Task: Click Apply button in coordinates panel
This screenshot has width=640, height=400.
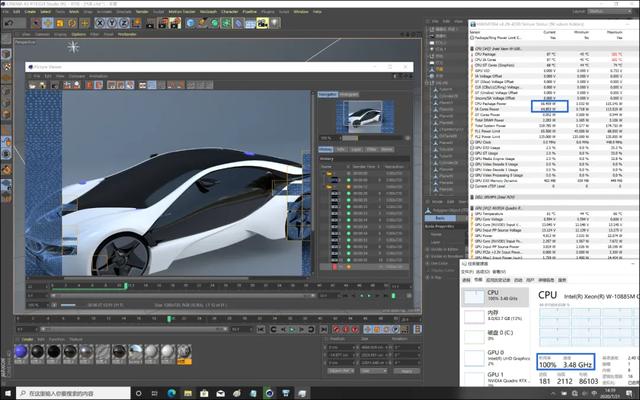Action: [x=407, y=371]
